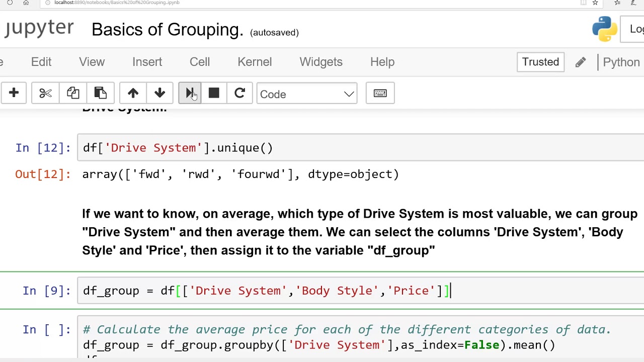Click the groupby mean code cell
This screenshot has width=644, height=362.
pos(360,337)
